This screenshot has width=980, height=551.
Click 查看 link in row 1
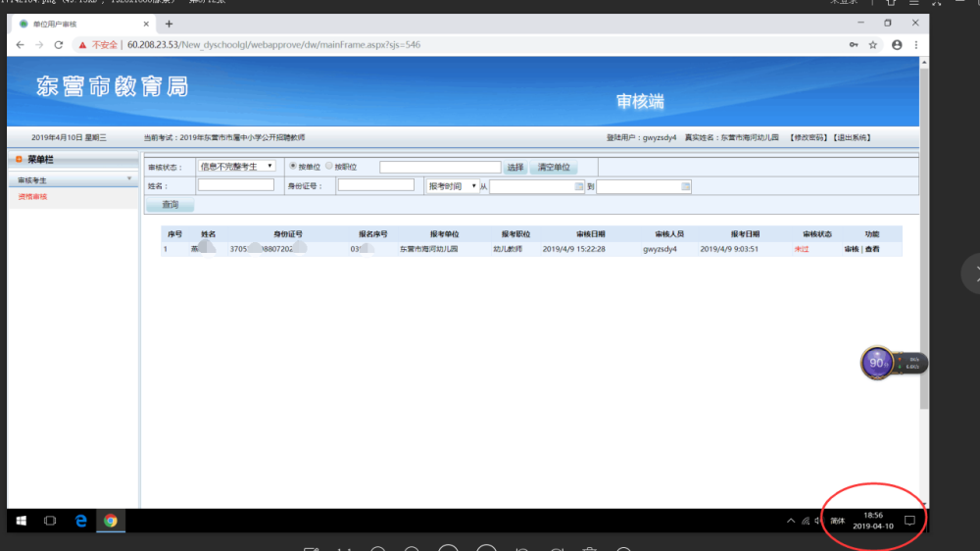pyautogui.click(x=872, y=249)
